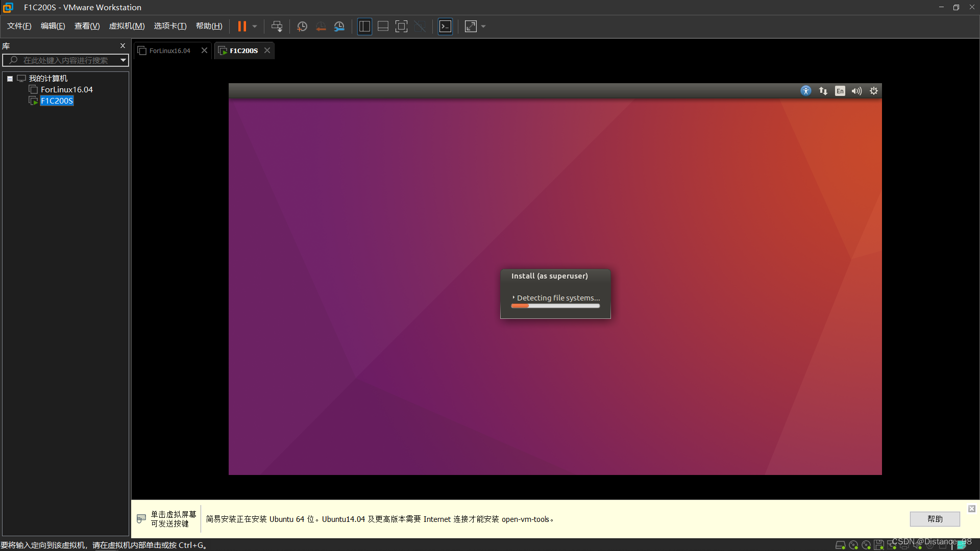Open the library search filter dropdown
This screenshot has height=551, width=980.
pos(123,60)
